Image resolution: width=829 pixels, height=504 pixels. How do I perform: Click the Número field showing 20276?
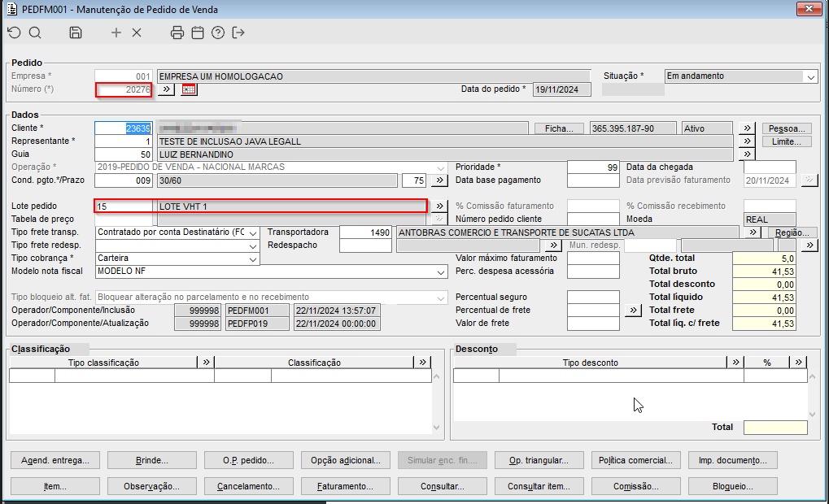pos(124,89)
